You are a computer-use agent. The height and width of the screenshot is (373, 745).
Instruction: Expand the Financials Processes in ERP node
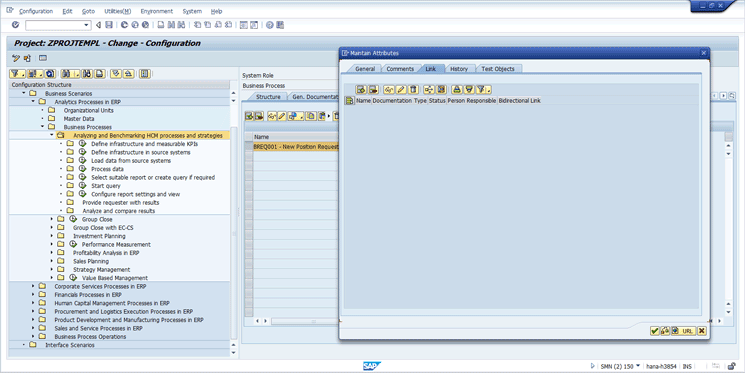[x=33, y=295]
